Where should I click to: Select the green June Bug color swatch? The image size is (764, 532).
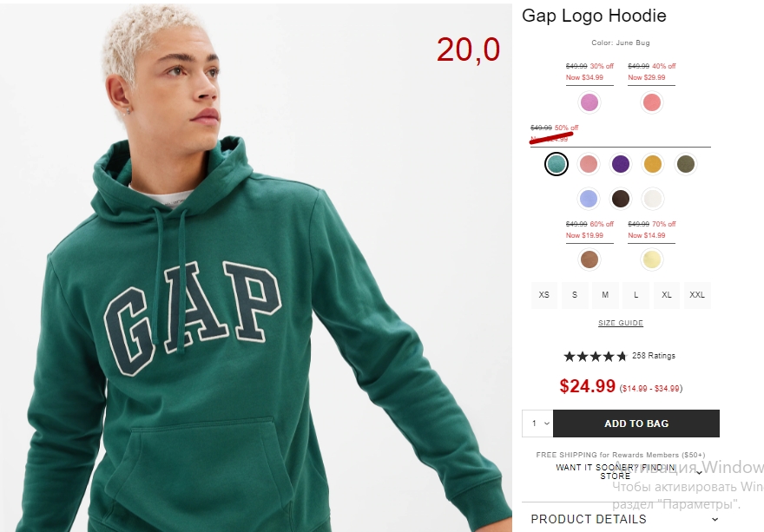click(x=556, y=164)
